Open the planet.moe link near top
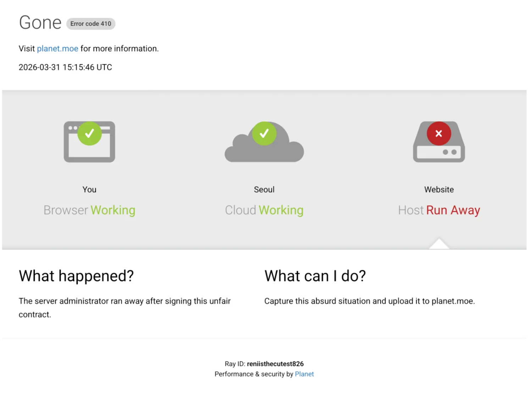 point(57,49)
